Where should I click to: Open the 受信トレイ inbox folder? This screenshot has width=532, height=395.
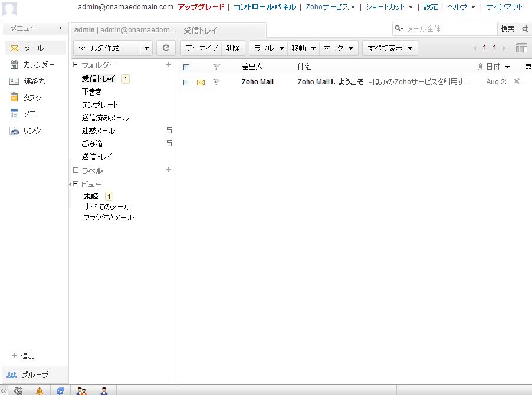coord(98,78)
